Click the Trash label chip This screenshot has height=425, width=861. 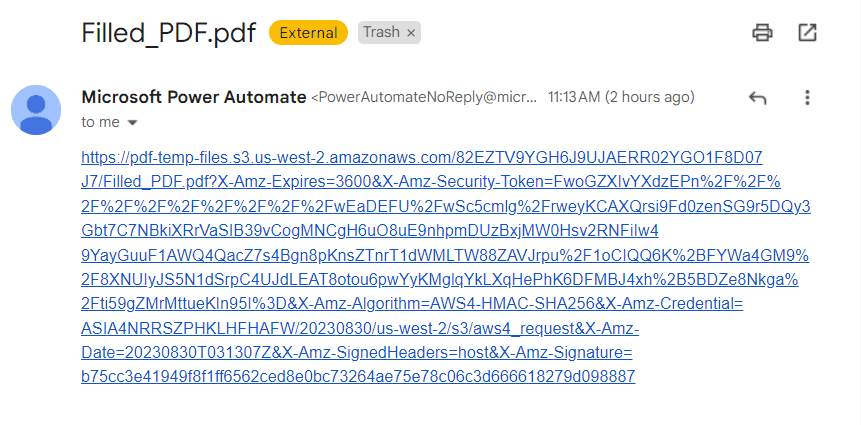click(x=381, y=33)
